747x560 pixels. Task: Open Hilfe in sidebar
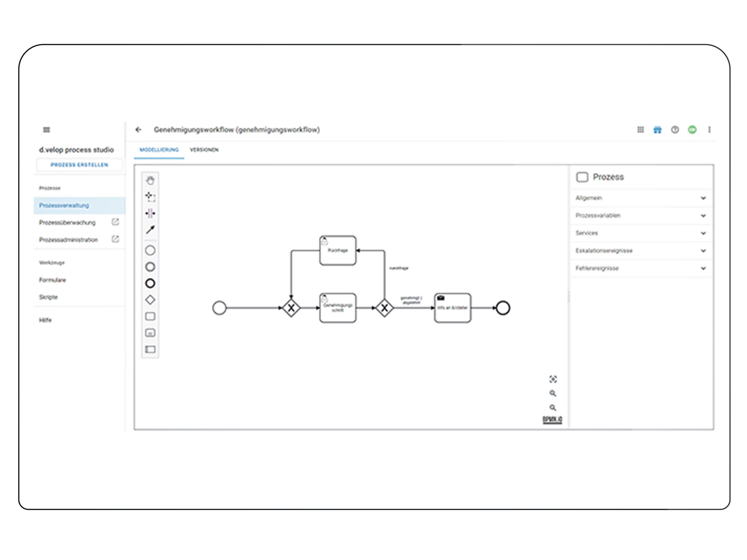45,320
